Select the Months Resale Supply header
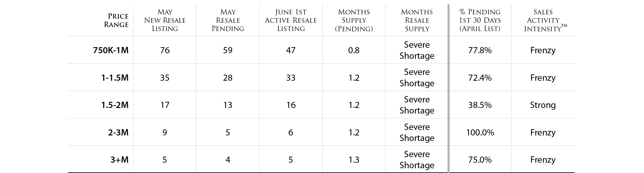The height and width of the screenshot is (173, 644). click(x=417, y=20)
